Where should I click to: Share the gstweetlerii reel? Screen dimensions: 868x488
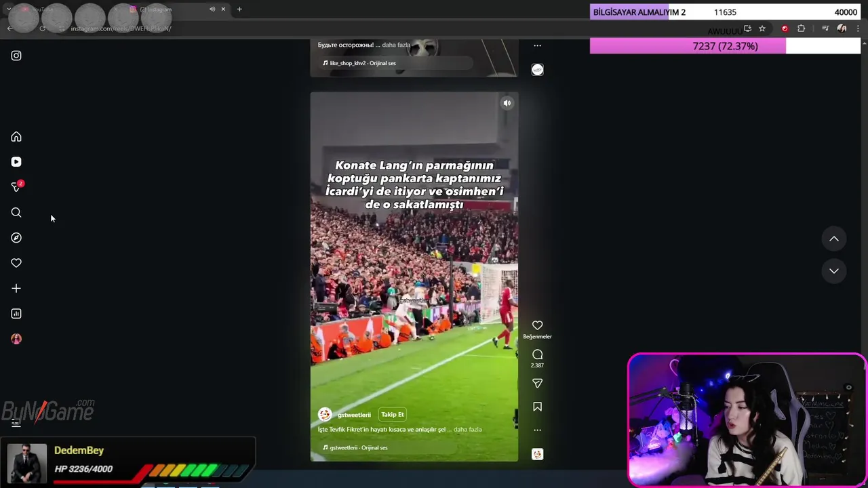click(x=537, y=384)
